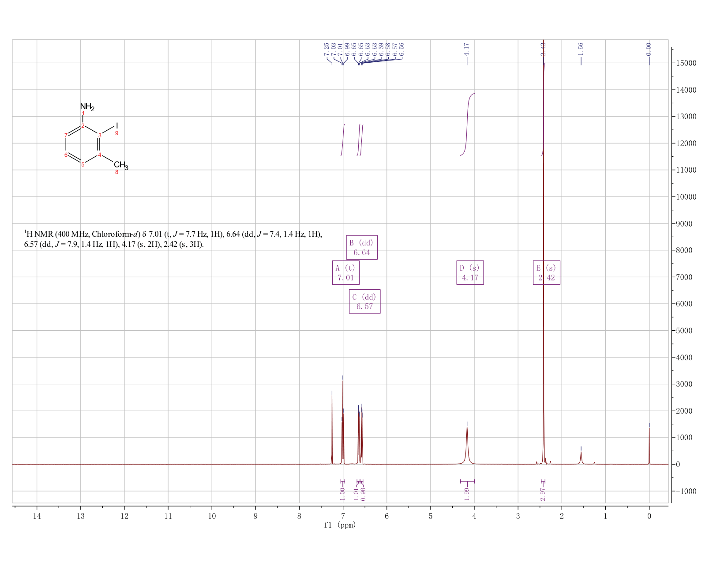Select the A (t) 7.01 multiplet box
Image resolution: width=728 pixels, height=563 pixels.
[x=345, y=272]
